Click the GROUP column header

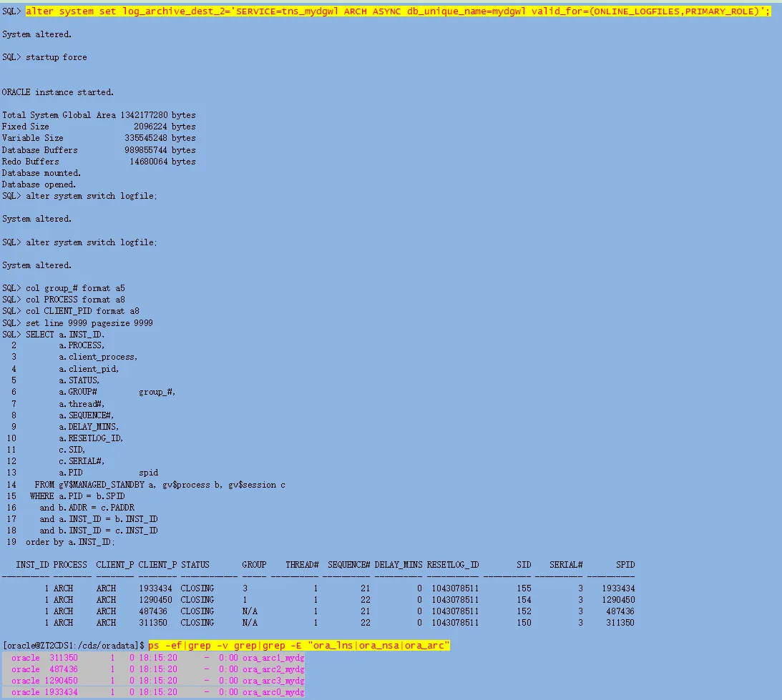(255, 565)
